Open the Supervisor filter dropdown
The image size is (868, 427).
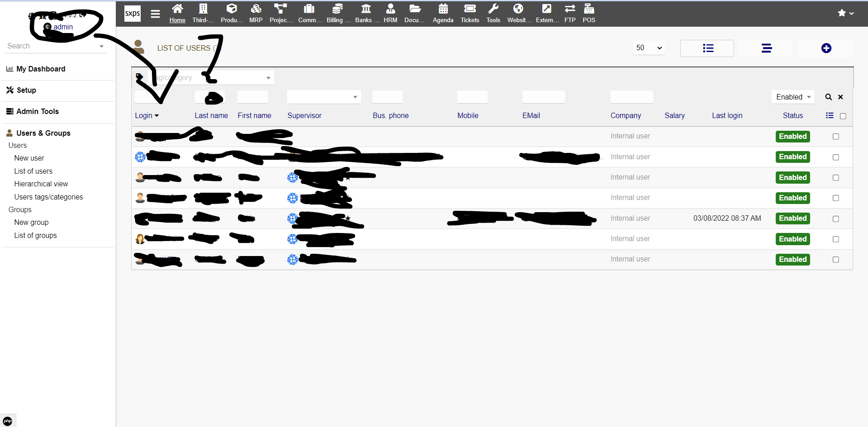[324, 97]
